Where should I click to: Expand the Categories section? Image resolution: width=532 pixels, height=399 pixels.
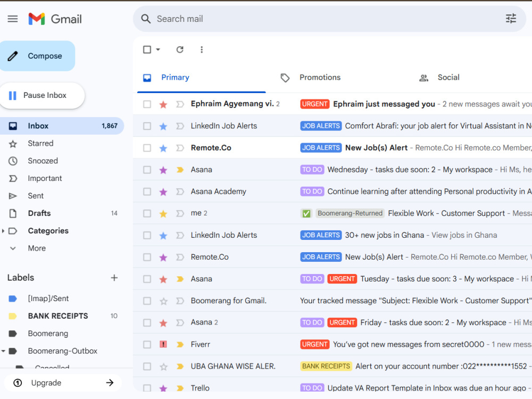tap(3, 231)
